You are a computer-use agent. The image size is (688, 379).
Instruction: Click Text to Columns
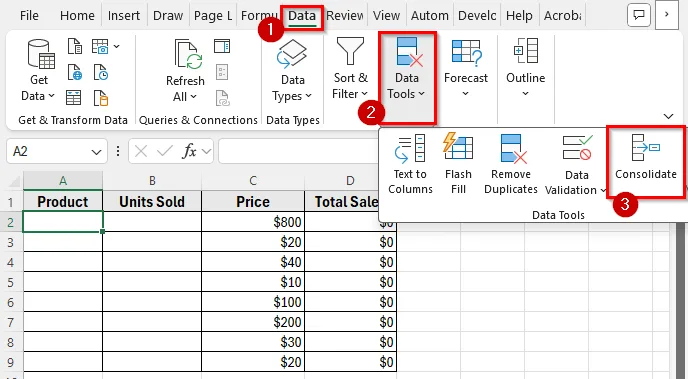tap(410, 164)
